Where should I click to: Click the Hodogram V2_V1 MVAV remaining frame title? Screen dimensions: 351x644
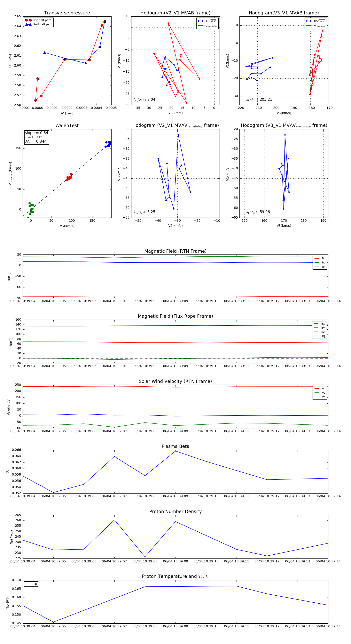(175, 125)
